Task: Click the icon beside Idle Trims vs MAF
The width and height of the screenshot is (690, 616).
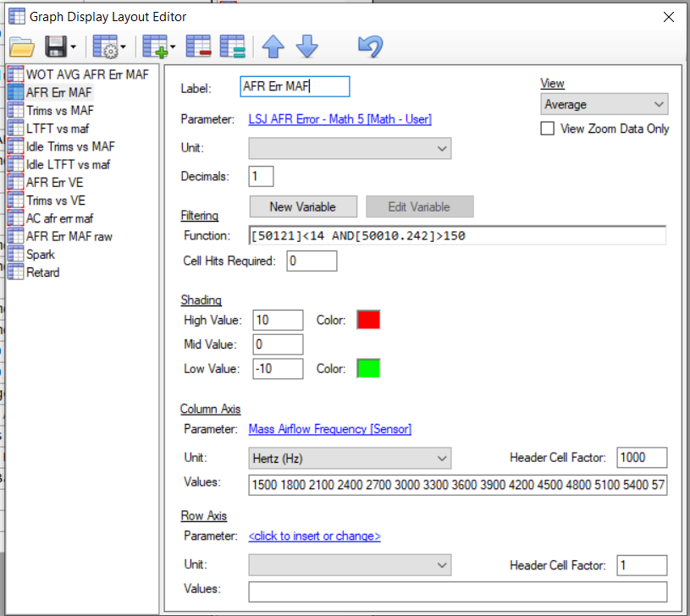Action: 16,146
